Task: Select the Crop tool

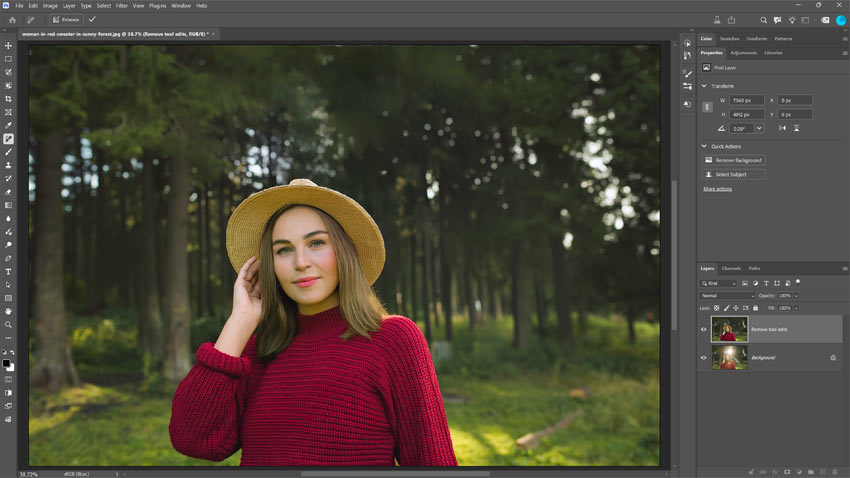Action: pos(8,99)
